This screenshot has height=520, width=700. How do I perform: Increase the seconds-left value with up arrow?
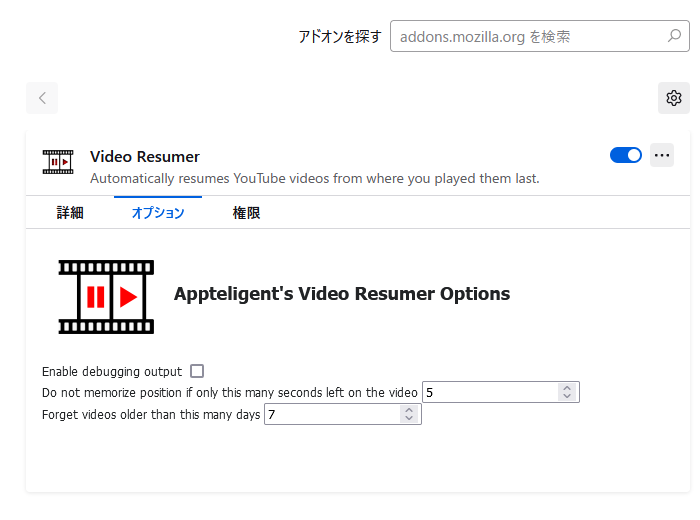567,388
